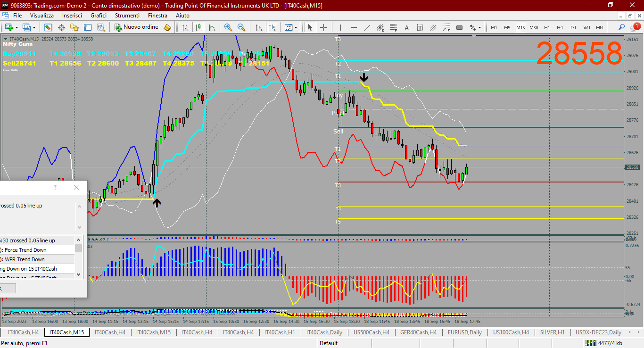Select the rectangle shape tool

click(x=459, y=27)
